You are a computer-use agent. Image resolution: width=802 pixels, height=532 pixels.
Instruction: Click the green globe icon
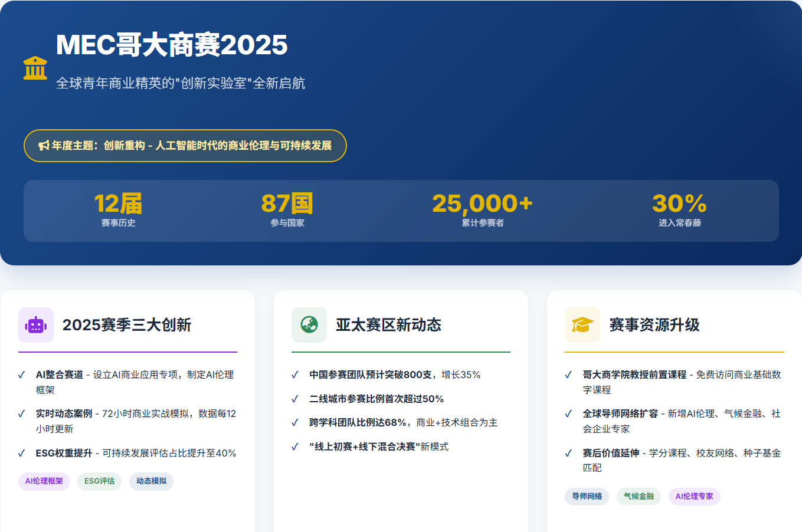tap(309, 325)
